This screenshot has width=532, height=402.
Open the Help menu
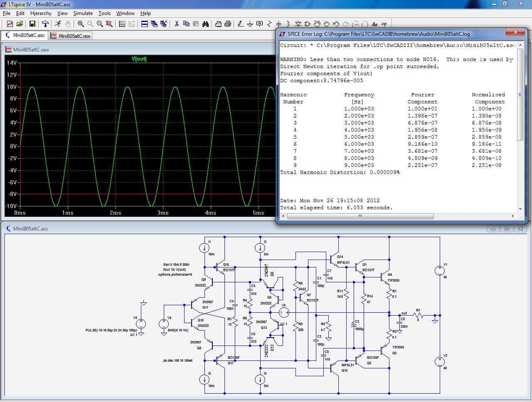point(145,13)
